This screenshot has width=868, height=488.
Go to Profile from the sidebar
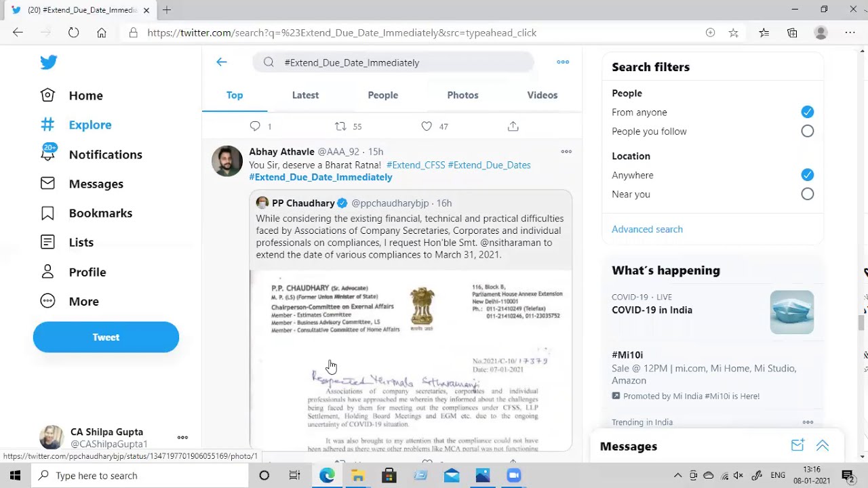(x=73, y=272)
